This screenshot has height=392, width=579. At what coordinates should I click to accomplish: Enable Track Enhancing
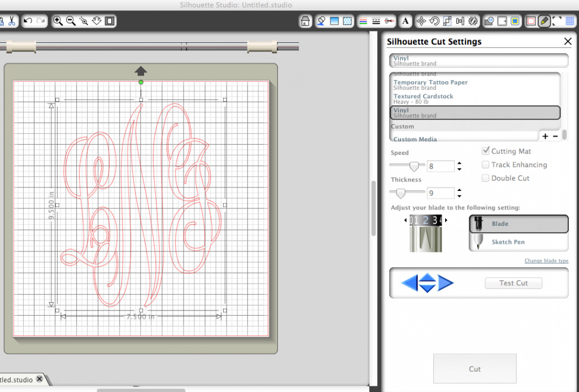point(486,164)
